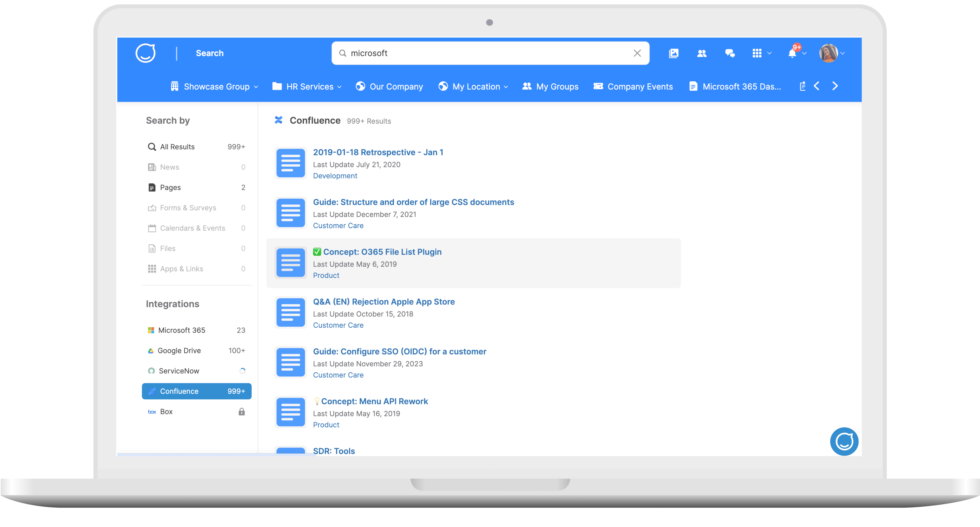980x527 pixels.
Task: Open the Our Company menu item
Action: (389, 86)
